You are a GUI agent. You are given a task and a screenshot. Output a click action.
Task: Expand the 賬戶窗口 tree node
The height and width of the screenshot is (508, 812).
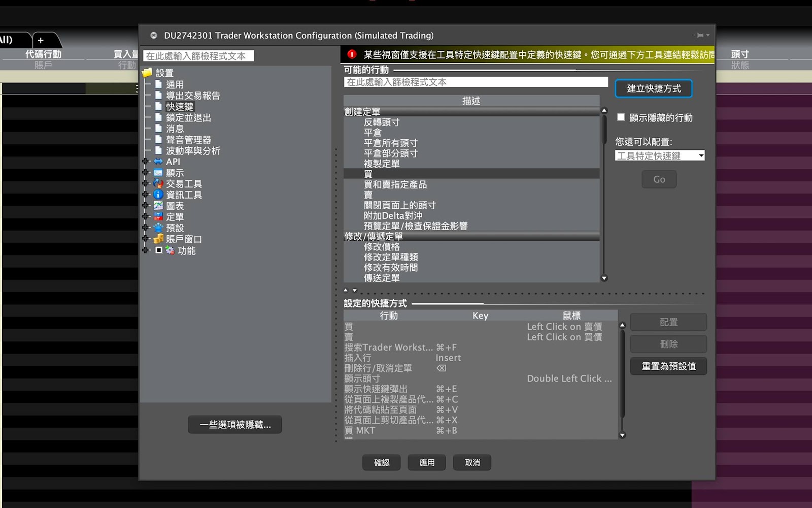[146, 239]
